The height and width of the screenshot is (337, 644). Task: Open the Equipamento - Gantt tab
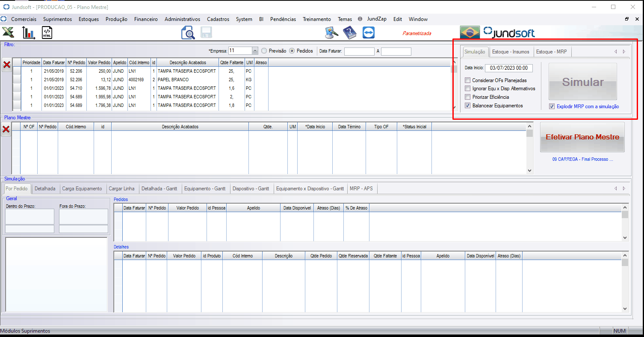205,189
